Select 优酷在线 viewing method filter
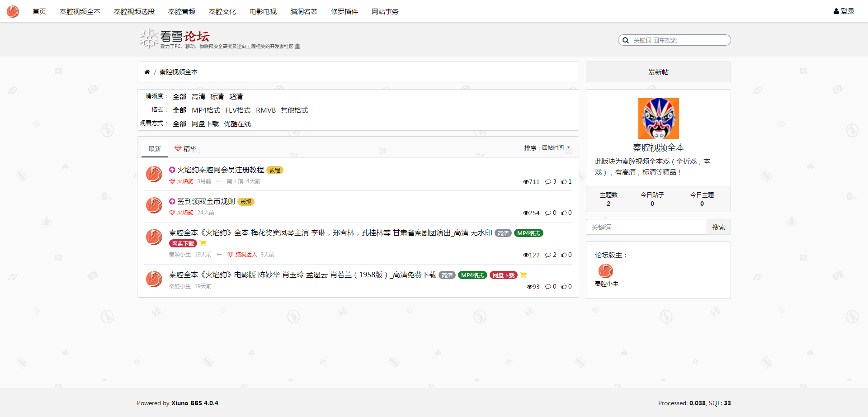The width and height of the screenshot is (868, 417). point(237,124)
